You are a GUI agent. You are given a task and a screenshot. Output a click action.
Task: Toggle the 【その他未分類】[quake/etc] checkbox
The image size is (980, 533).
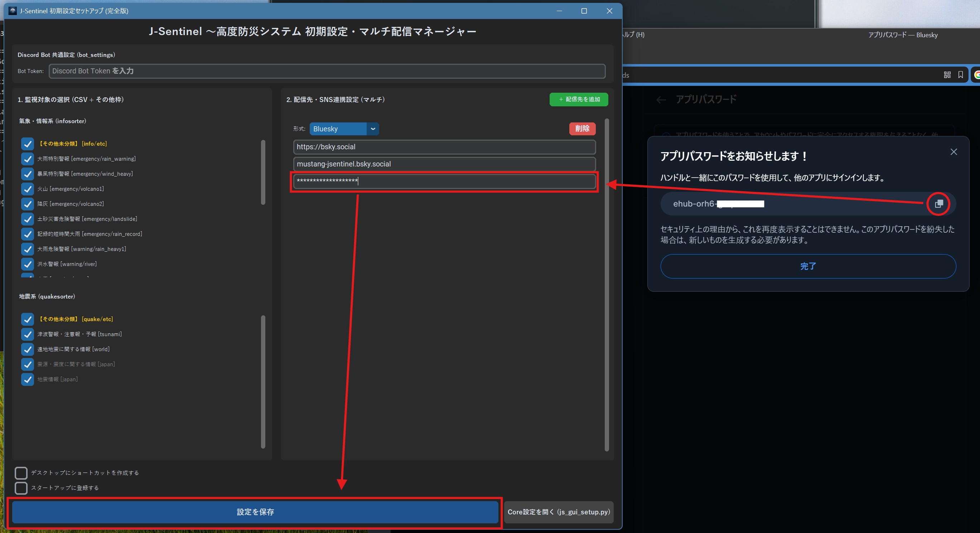pos(27,319)
